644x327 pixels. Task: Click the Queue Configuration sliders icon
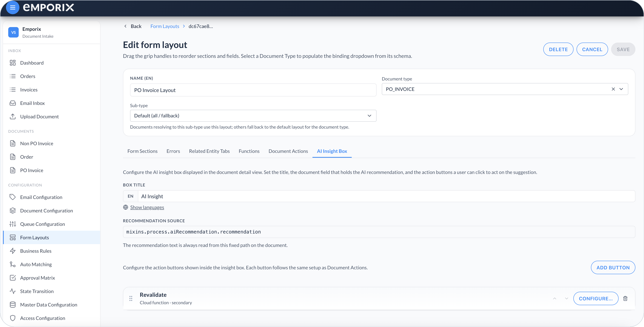(13, 224)
